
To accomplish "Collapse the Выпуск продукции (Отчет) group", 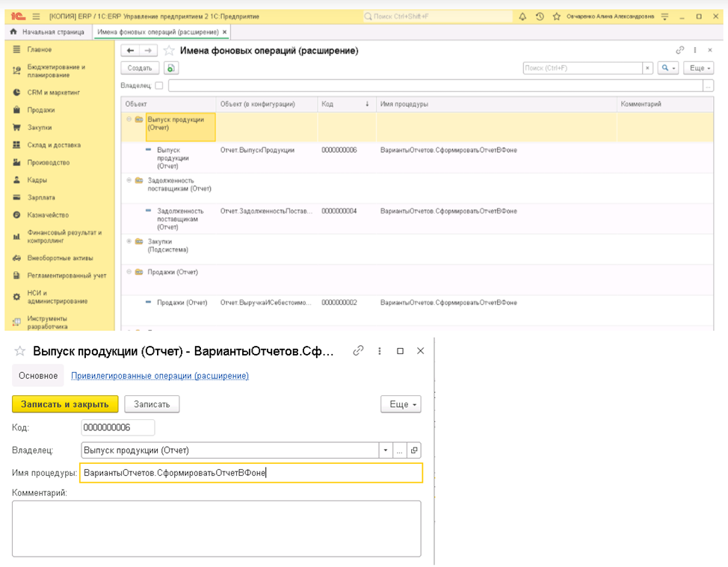I will coord(129,120).
